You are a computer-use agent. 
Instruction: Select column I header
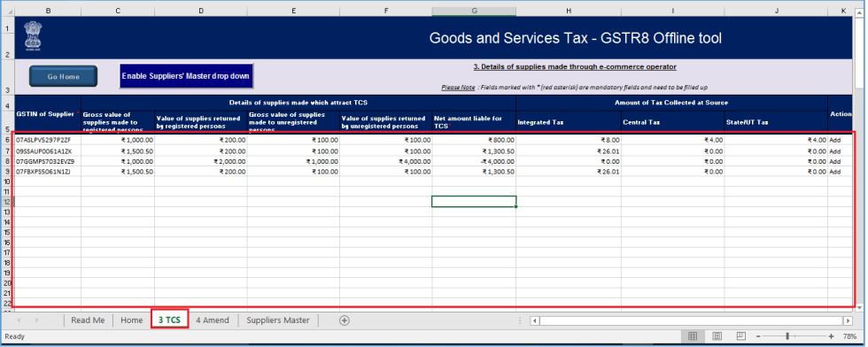click(672, 12)
